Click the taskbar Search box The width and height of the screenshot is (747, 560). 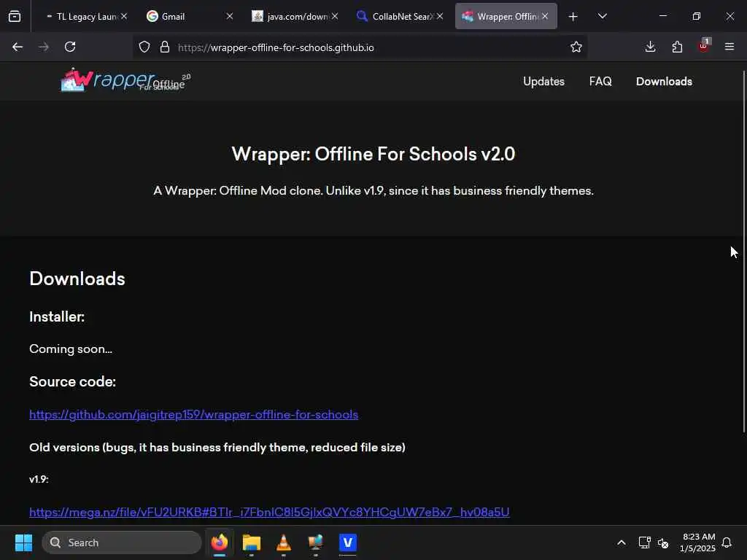pos(122,542)
